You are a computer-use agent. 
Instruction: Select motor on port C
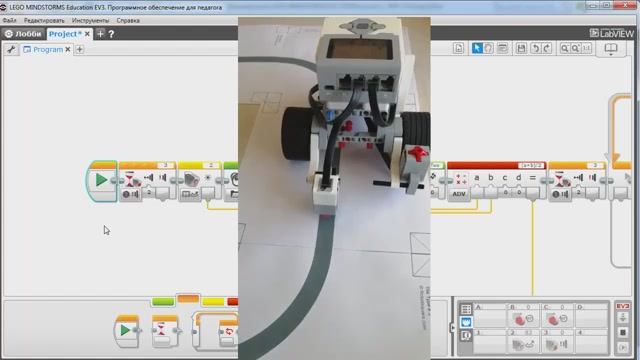coord(557,316)
